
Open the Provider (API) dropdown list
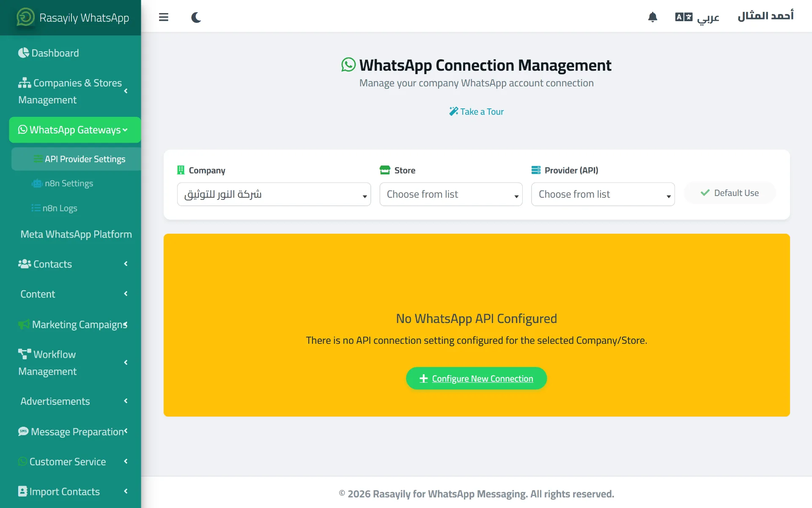point(603,194)
